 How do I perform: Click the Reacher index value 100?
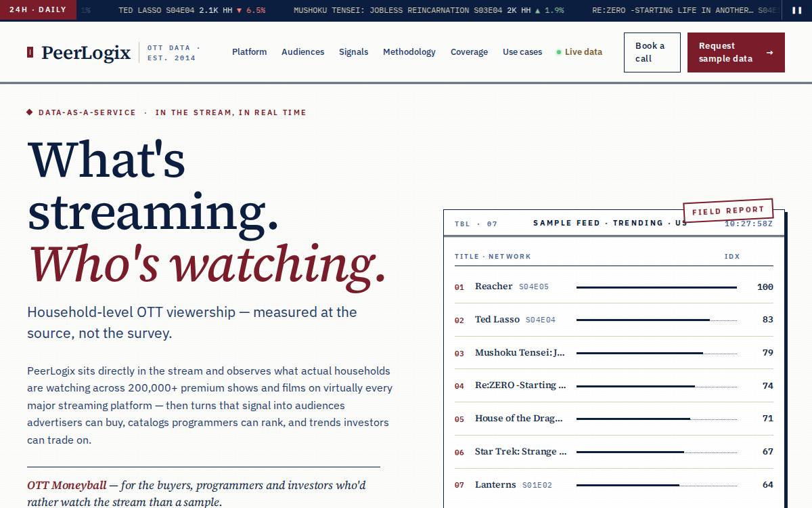click(765, 287)
